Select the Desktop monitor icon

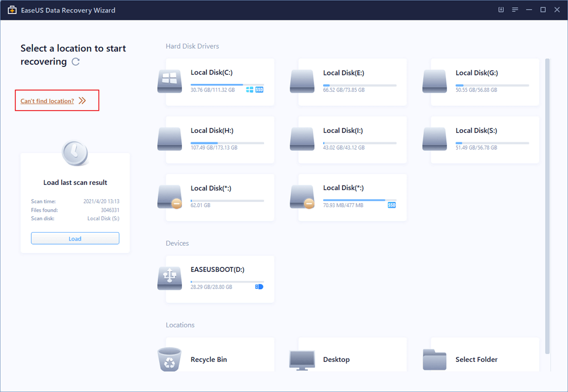coord(302,360)
